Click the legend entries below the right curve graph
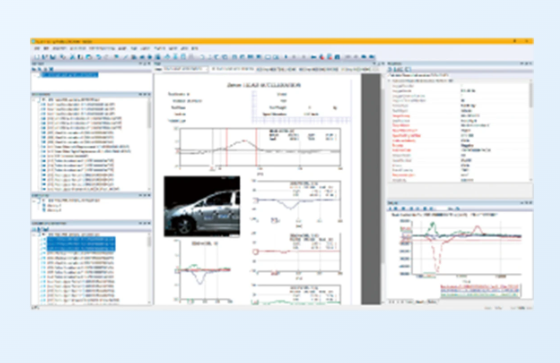560x363 pixels. pos(480,291)
